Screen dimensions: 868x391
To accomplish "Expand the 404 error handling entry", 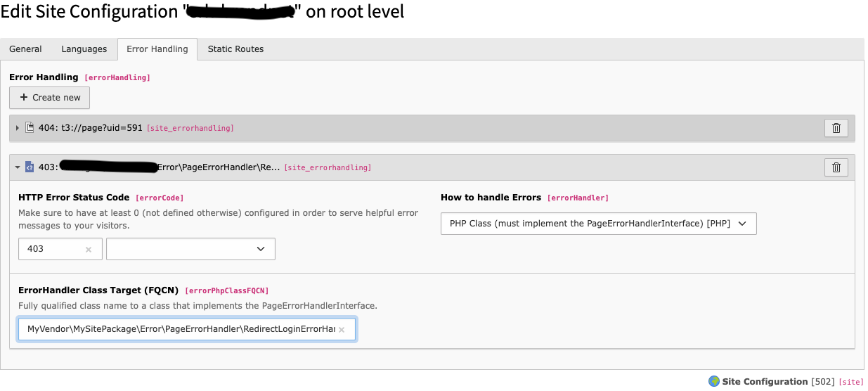I will tap(18, 128).
